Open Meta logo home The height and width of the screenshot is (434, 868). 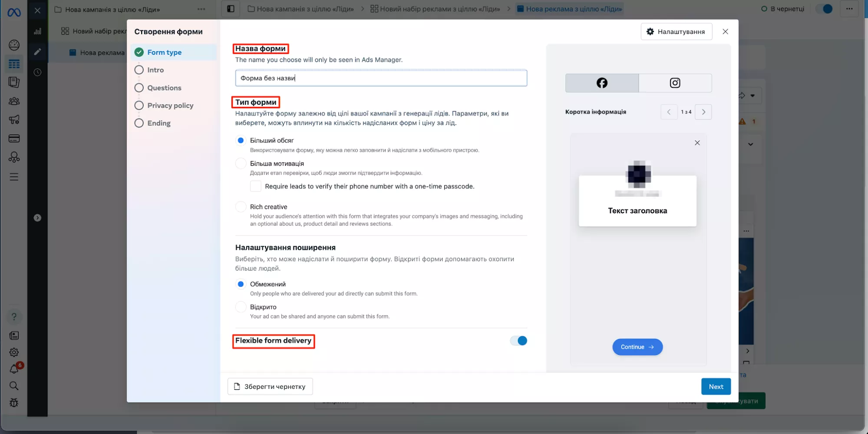pyautogui.click(x=14, y=12)
